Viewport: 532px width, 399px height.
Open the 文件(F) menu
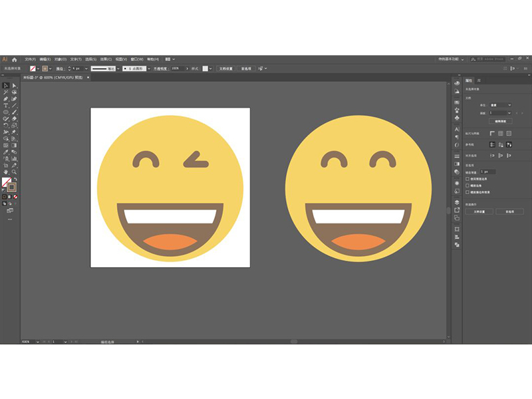point(30,59)
